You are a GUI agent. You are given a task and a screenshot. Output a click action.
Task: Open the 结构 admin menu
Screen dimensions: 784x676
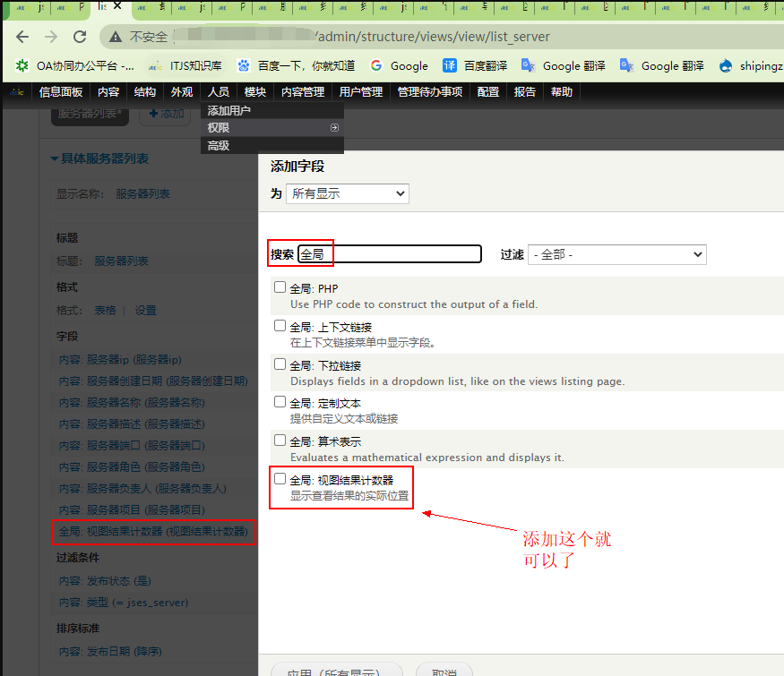(x=144, y=91)
